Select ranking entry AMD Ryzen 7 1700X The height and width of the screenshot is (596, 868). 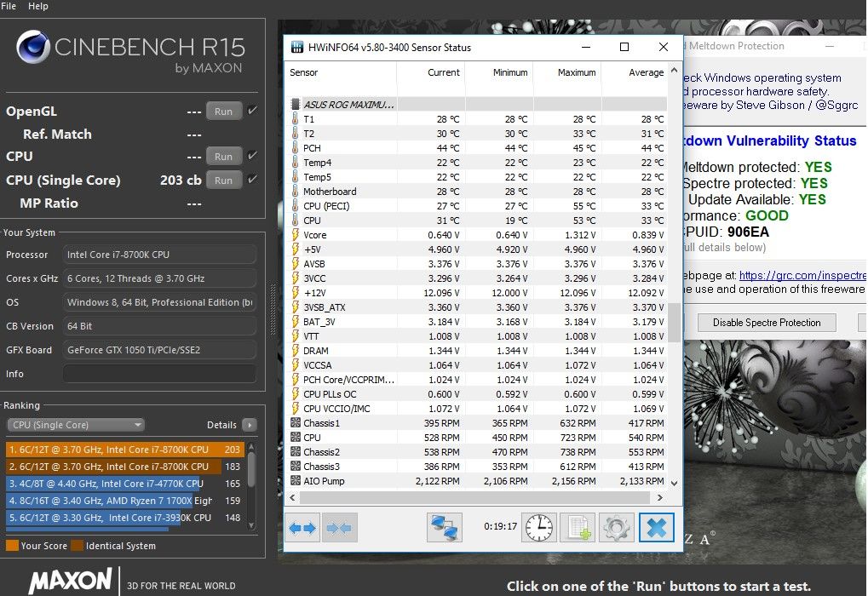[x=125, y=501]
